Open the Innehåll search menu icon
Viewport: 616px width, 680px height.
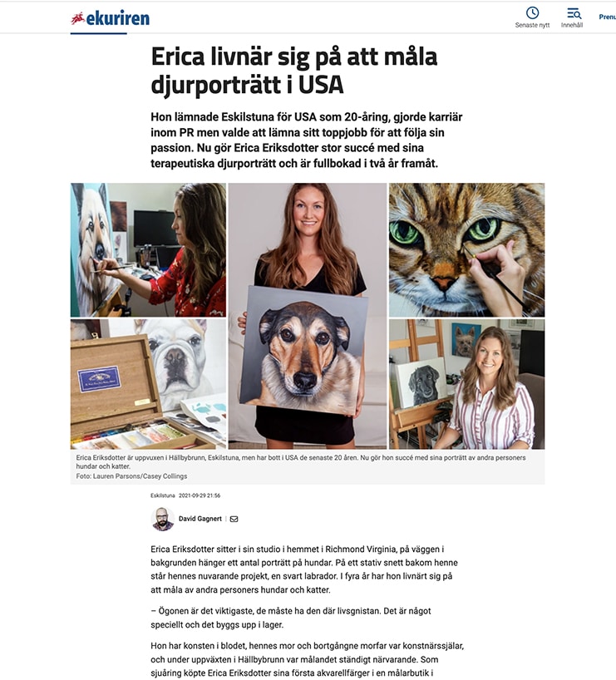(x=574, y=13)
